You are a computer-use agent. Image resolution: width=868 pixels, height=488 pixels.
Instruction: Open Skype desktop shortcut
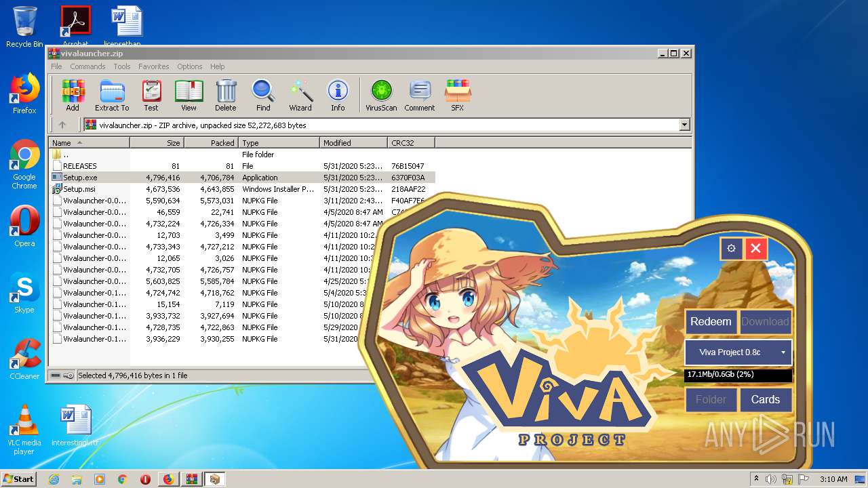[24, 293]
